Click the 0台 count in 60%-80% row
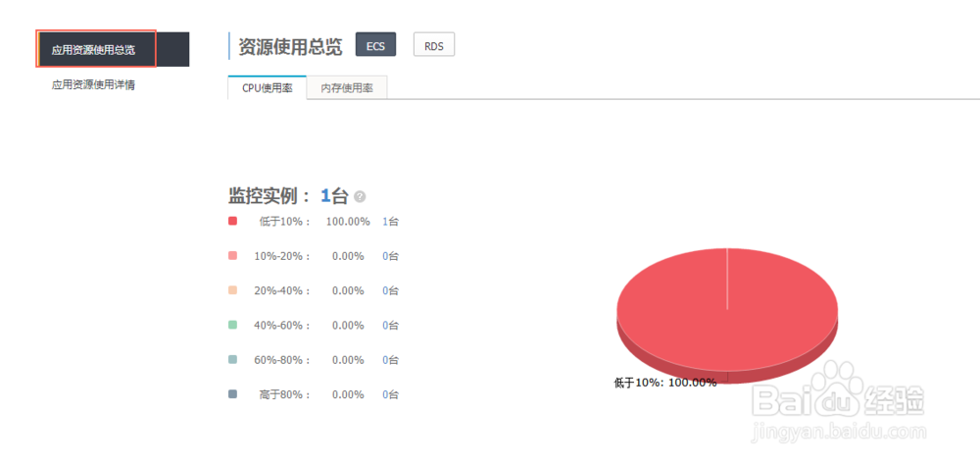Screen dimensions: 980x465 pos(391,360)
